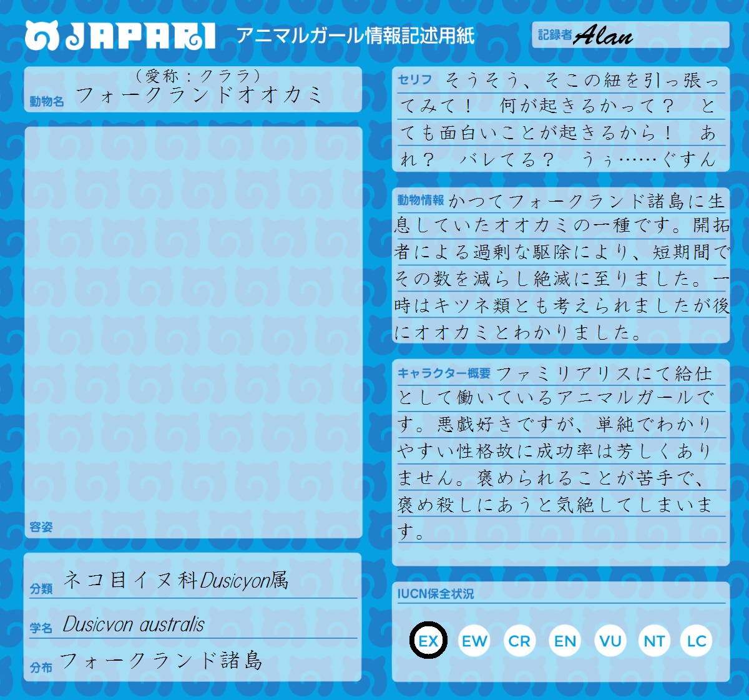Click the IUCN保全状況 heading
Image resolution: width=749 pixels, height=700 pixels.
436,593
